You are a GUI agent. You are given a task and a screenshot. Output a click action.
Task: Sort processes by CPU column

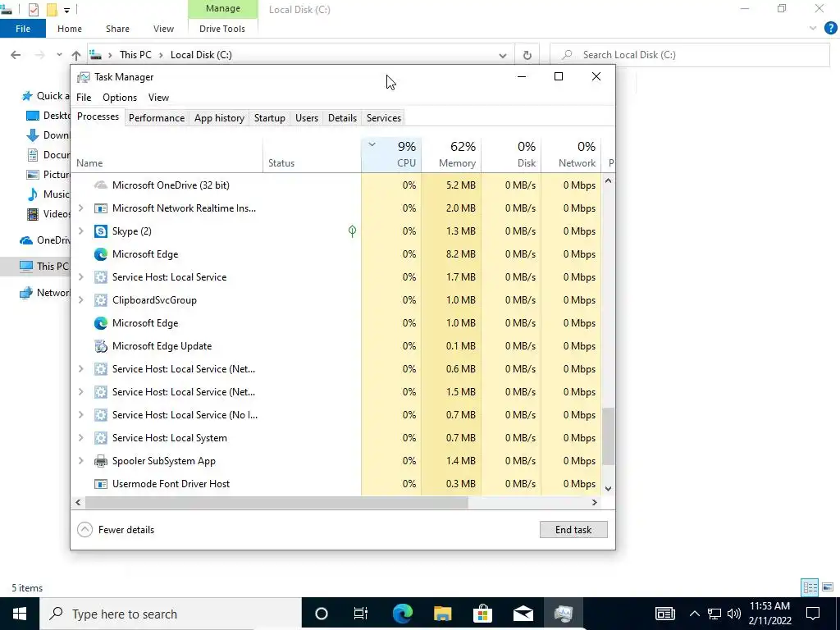click(x=391, y=154)
